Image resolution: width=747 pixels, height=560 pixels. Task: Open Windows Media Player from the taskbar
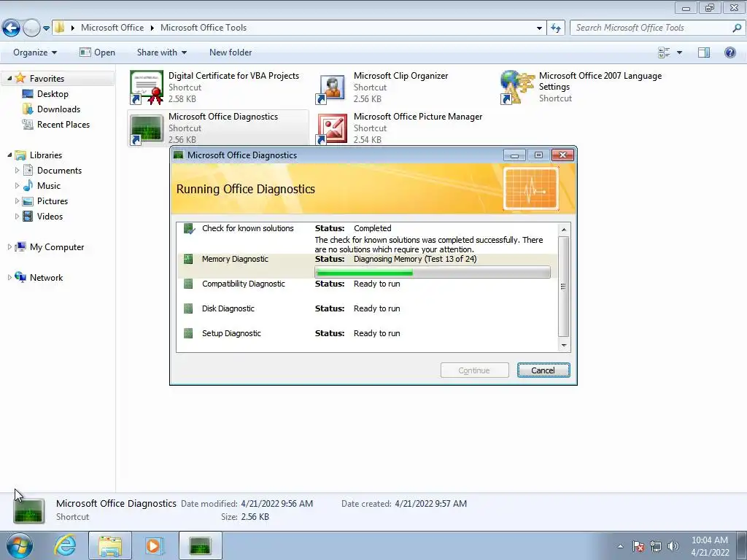pos(154,545)
